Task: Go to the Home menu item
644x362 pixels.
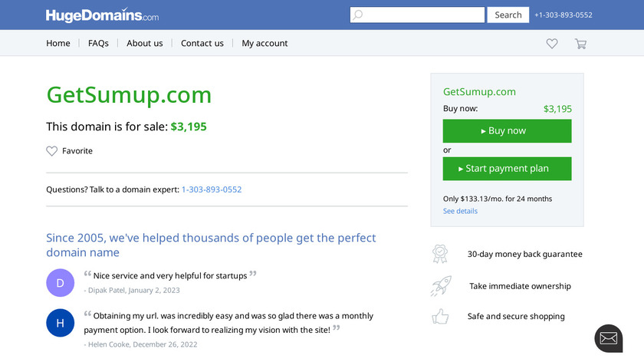Action: tap(58, 44)
